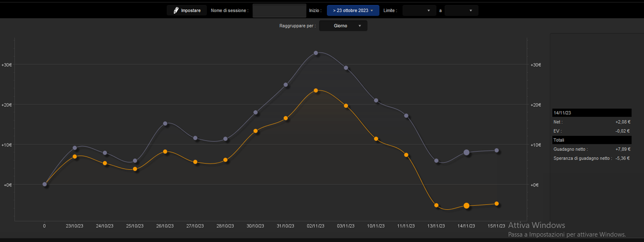Click the gray data point at 02/11/23
The width and height of the screenshot is (644, 242).
316,53
